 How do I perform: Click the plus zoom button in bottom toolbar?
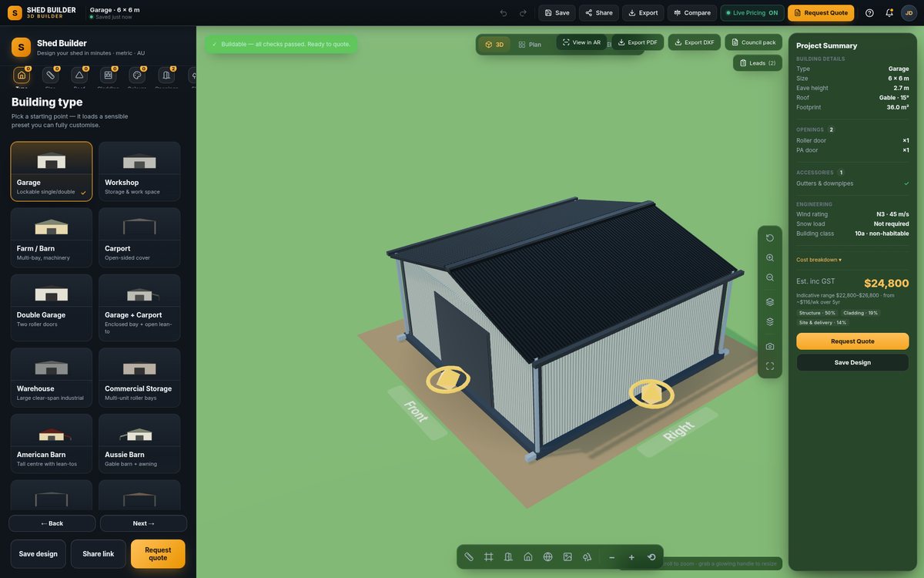(631, 557)
